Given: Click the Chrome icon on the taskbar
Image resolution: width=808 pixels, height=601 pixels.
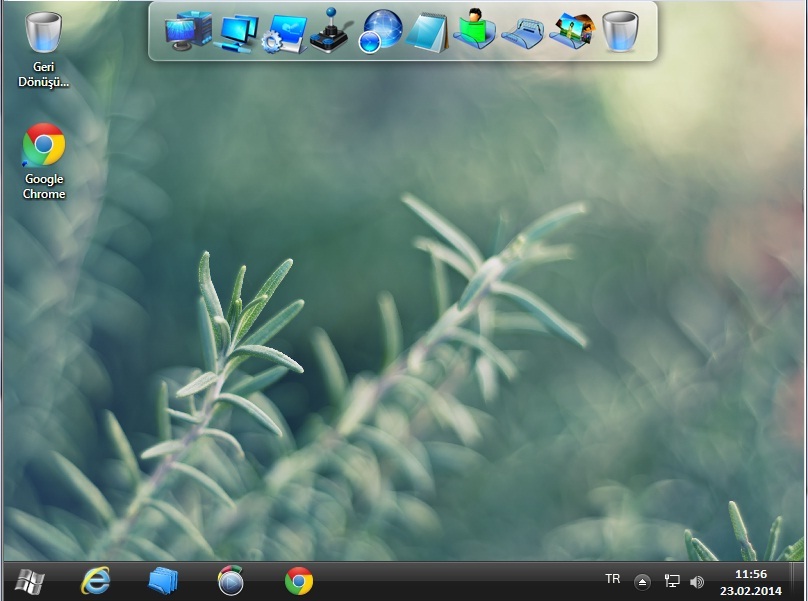Looking at the screenshot, I should (x=298, y=581).
